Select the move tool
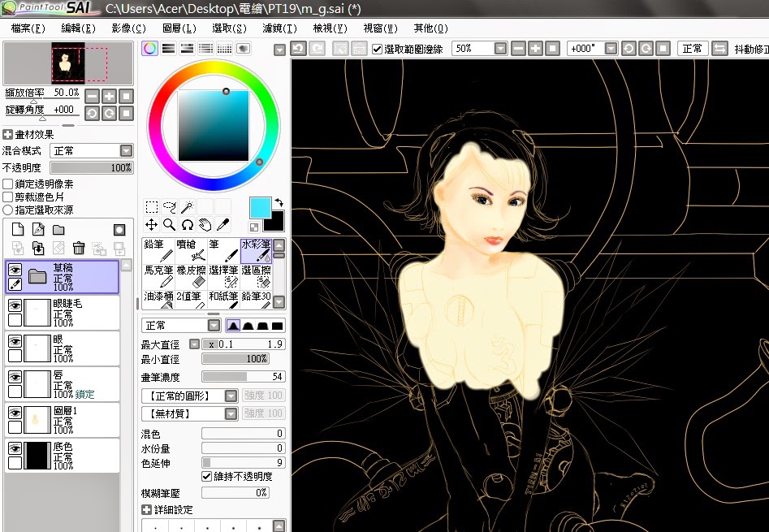This screenshot has height=532, width=769. pyautogui.click(x=152, y=224)
